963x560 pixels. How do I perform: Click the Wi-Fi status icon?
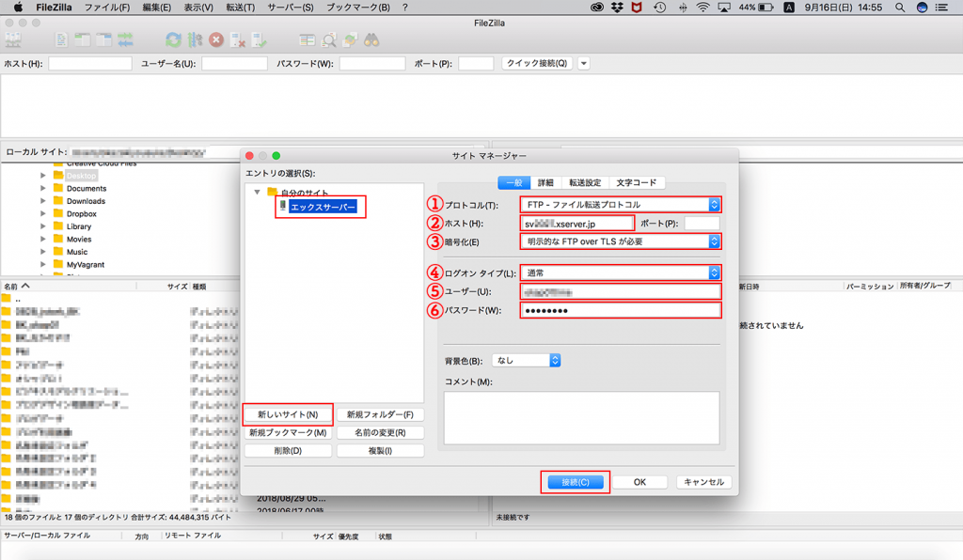[703, 8]
